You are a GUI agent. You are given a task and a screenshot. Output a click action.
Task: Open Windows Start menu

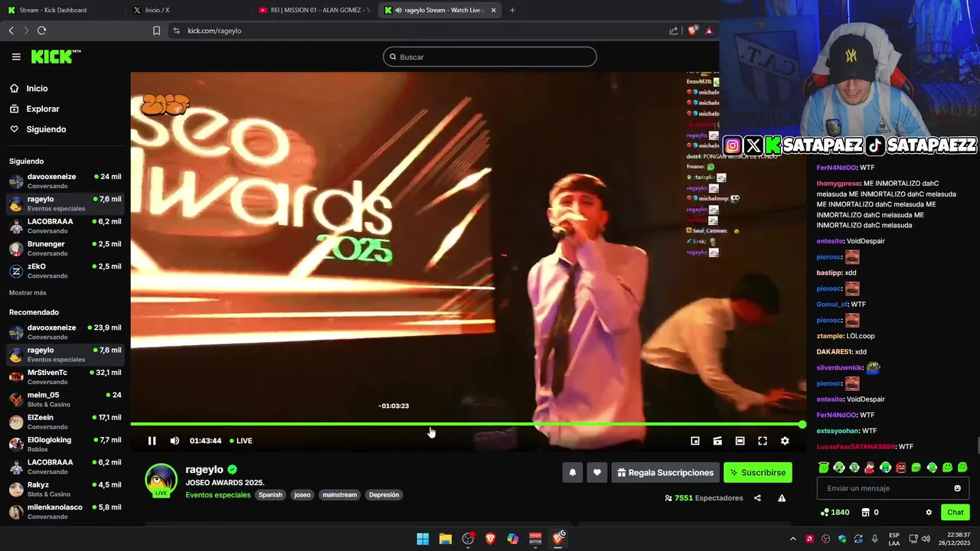click(x=423, y=539)
